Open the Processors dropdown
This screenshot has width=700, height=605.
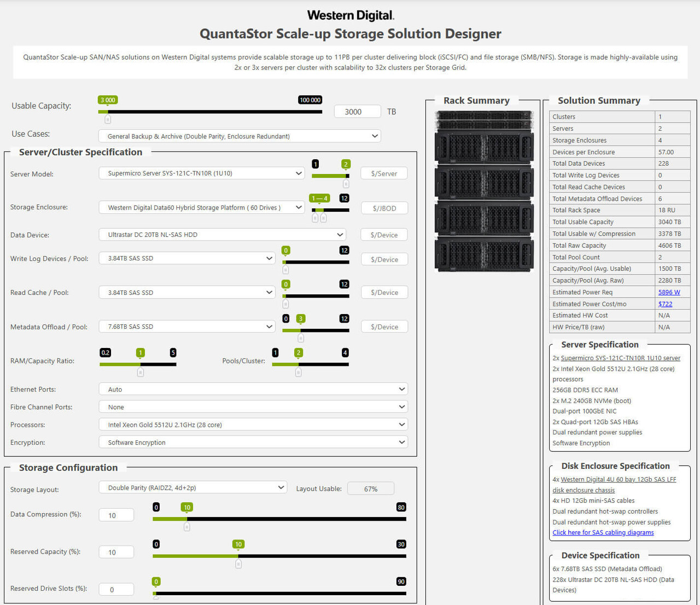tap(253, 424)
